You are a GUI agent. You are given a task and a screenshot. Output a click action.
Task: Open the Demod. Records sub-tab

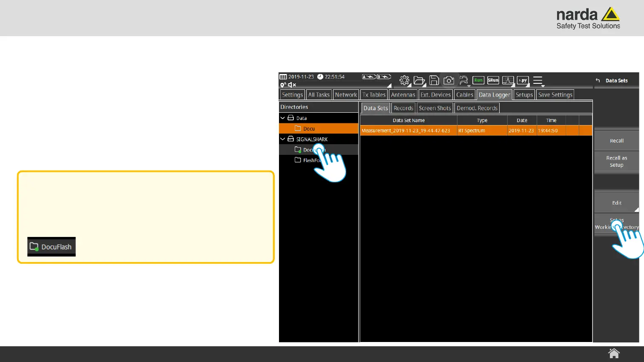[x=477, y=108]
